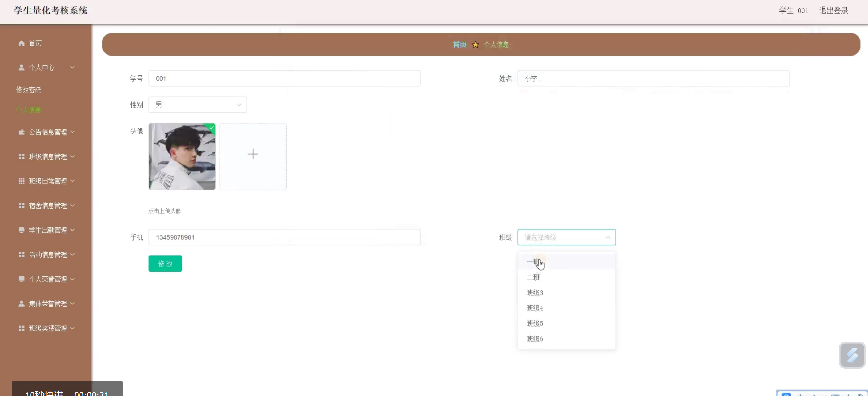Click the grid icon beside 班级信息管理
This screenshot has height=396, width=868.
[x=21, y=157]
